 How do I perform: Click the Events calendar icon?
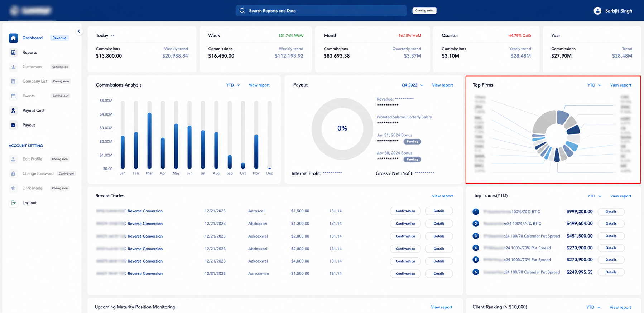13,96
